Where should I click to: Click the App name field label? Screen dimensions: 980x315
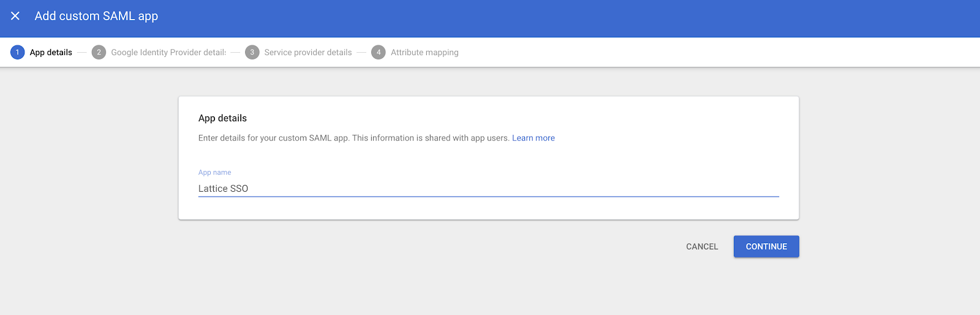(214, 172)
